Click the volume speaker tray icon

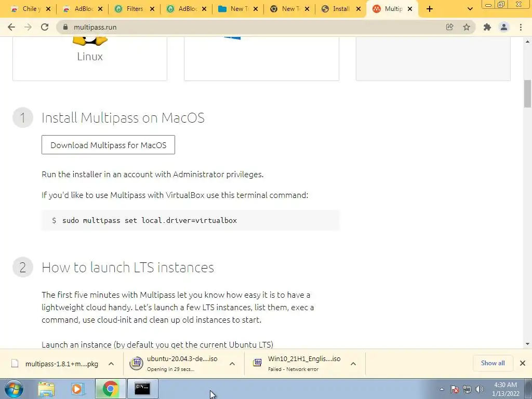pyautogui.click(x=480, y=389)
